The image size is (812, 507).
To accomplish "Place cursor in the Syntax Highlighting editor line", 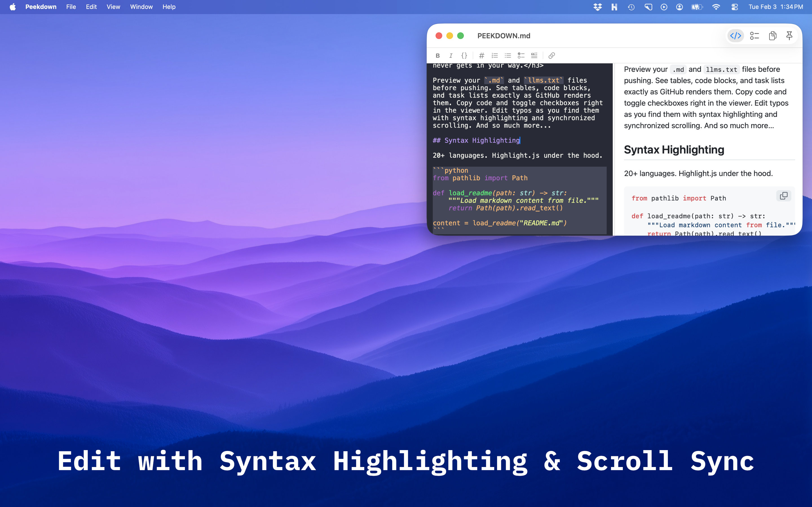I will point(482,141).
